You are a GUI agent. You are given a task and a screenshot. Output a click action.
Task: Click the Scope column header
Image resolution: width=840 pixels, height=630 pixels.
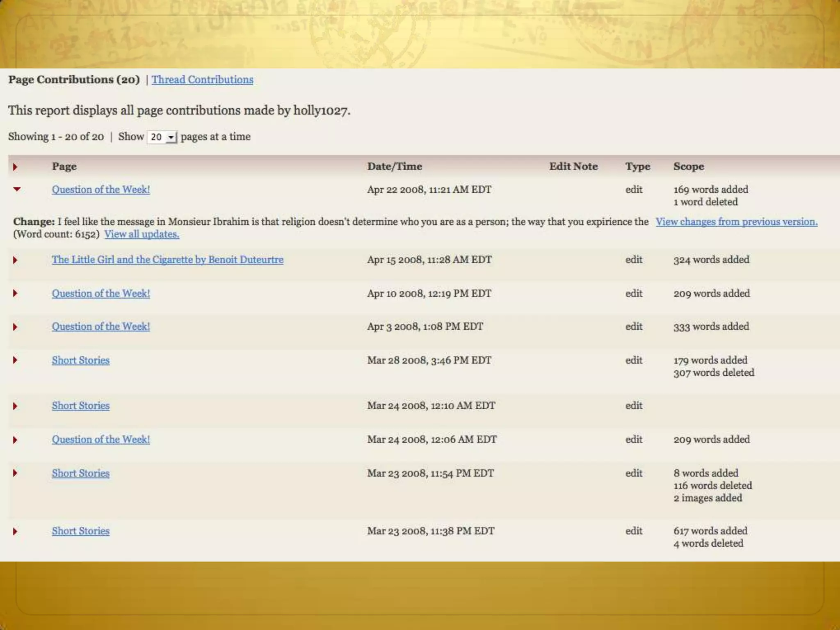pyautogui.click(x=688, y=167)
